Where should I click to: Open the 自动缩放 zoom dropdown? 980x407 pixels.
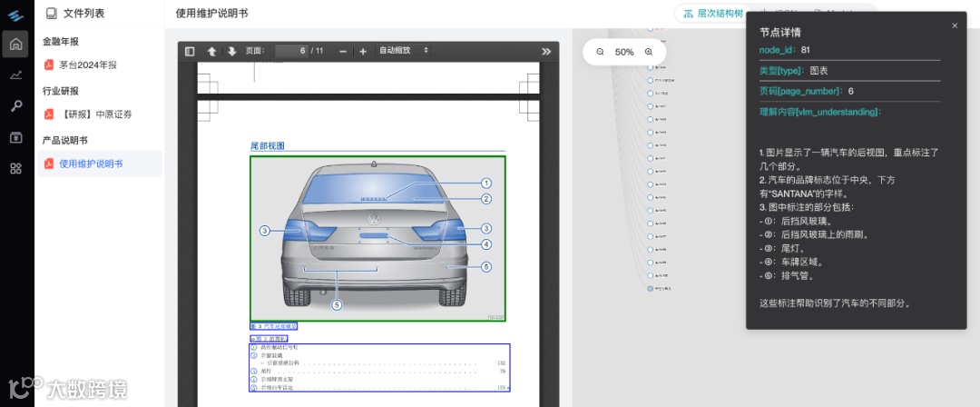(403, 51)
